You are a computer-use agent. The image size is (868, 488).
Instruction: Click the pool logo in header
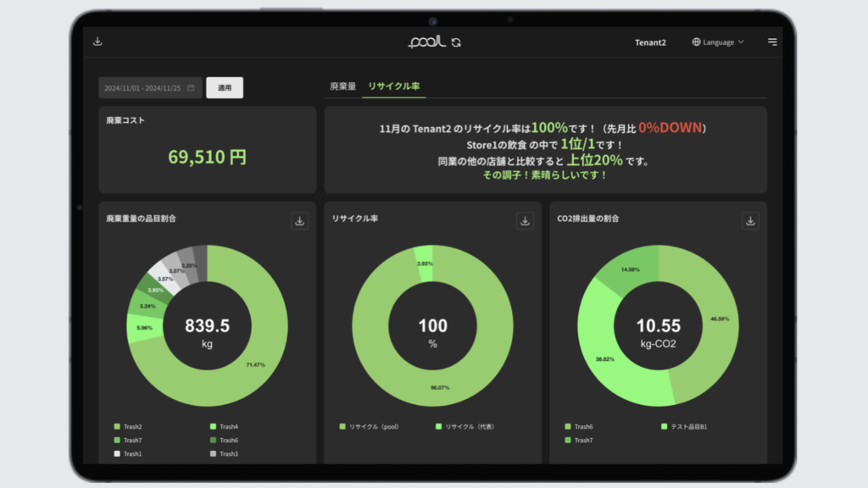tap(426, 42)
